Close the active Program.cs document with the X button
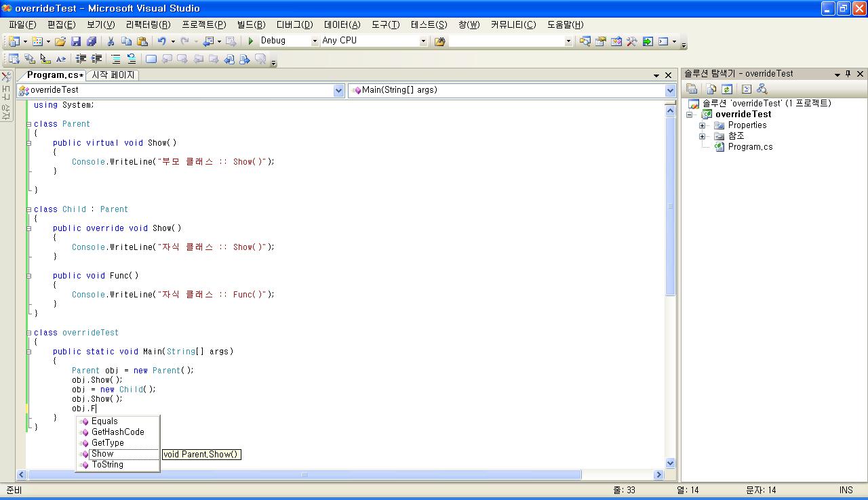The width and height of the screenshot is (868, 500). (x=668, y=75)
